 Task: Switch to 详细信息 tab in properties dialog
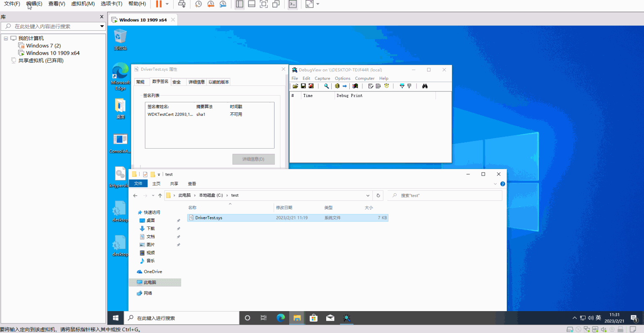coord(196,82)
